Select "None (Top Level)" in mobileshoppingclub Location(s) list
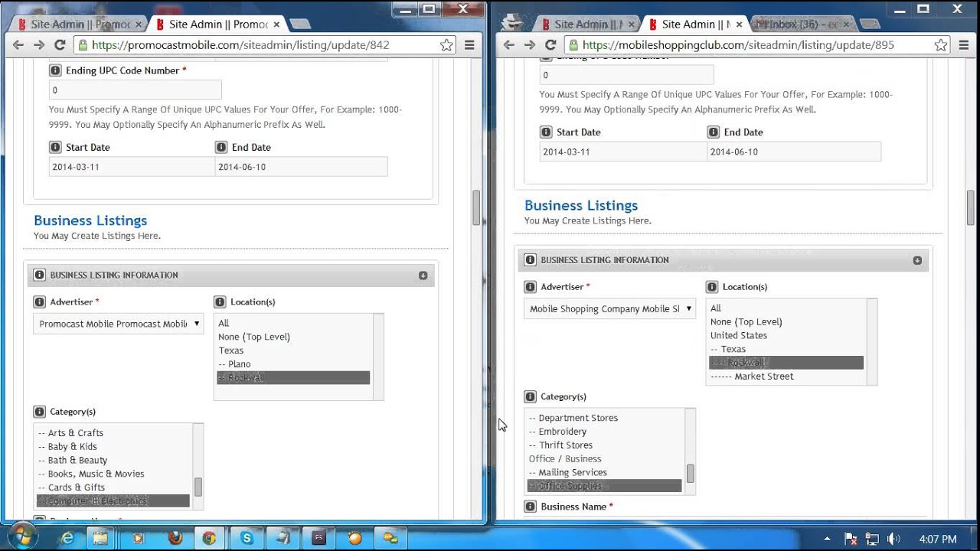Screen dimensions: 980x551 [786, 322]
